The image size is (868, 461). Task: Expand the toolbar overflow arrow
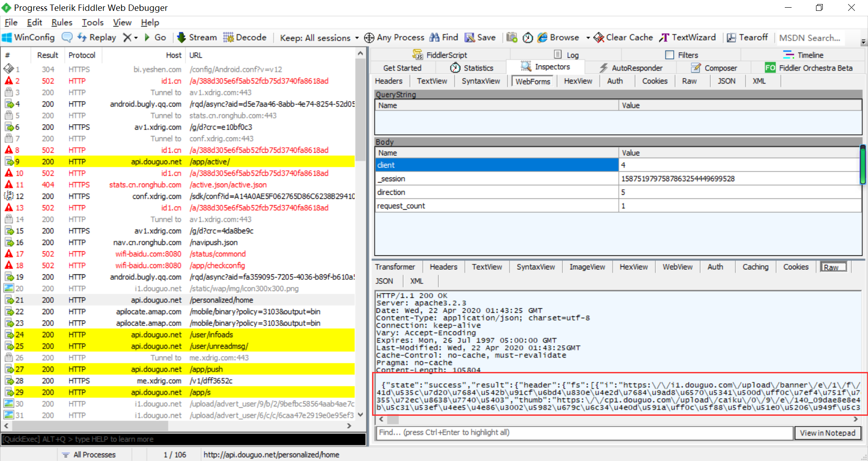(x=863, y=42)
